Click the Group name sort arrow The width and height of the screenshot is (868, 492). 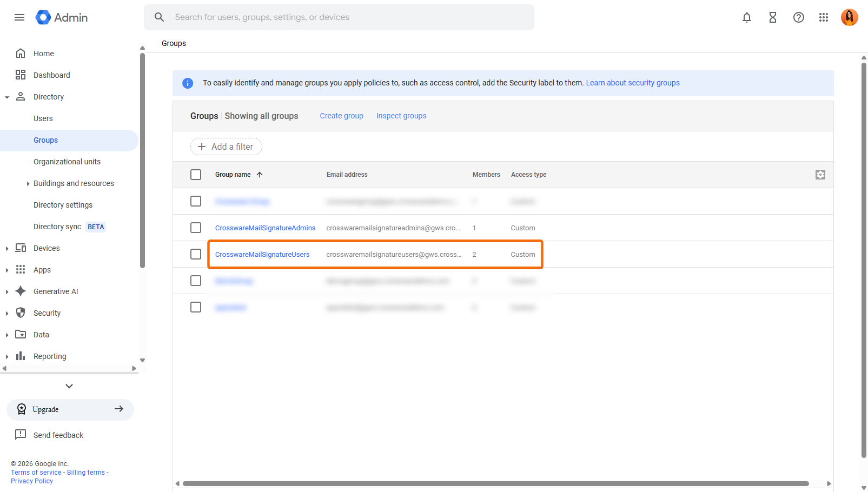click(x=260, y=175)
